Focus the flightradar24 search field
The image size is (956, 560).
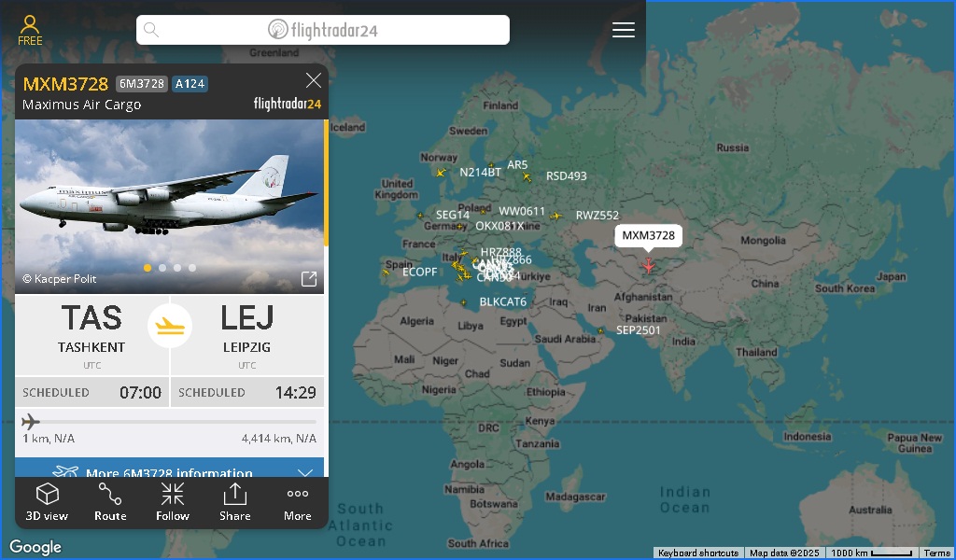point(322,30)
